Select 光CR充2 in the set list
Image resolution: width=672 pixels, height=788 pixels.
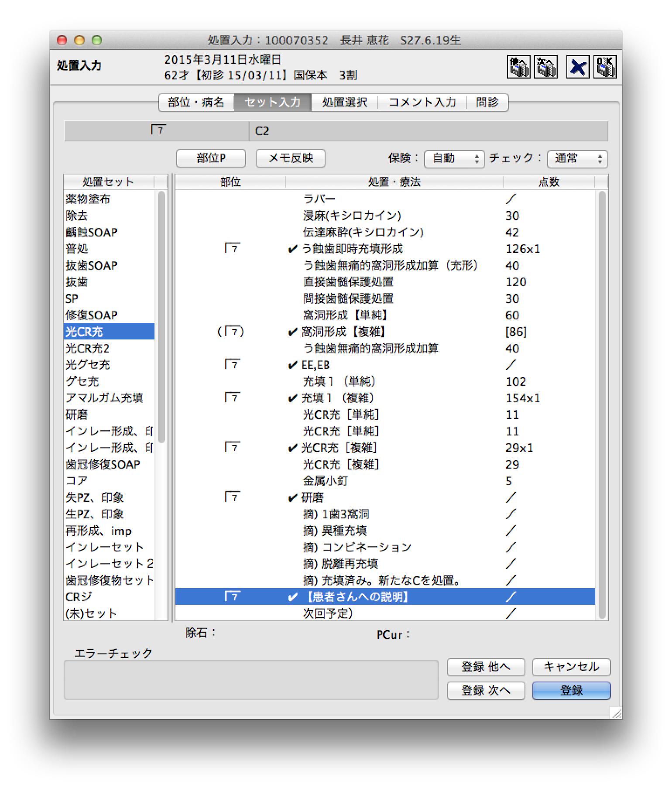click(x=109, y=349)
